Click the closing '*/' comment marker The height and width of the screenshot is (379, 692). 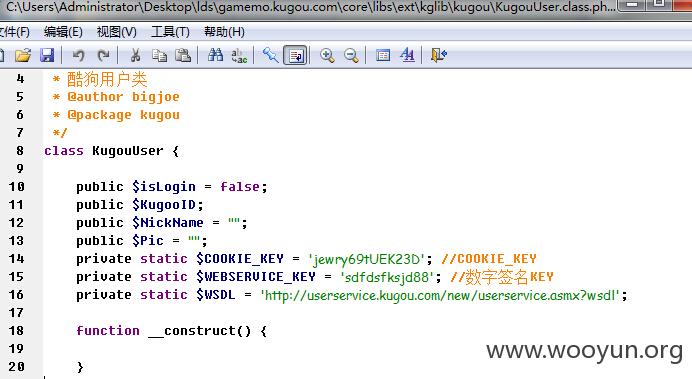click(60, 133)
